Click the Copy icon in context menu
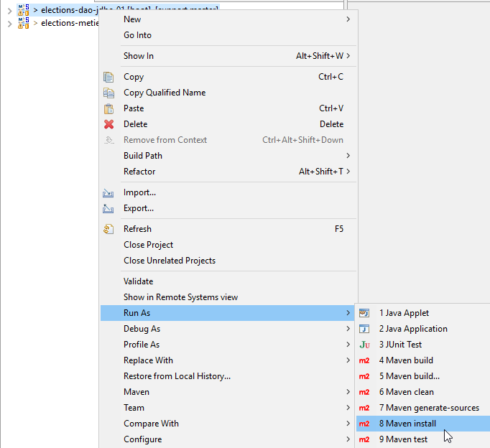The height and width of the screenshot is (448, 490). [108, 77]
